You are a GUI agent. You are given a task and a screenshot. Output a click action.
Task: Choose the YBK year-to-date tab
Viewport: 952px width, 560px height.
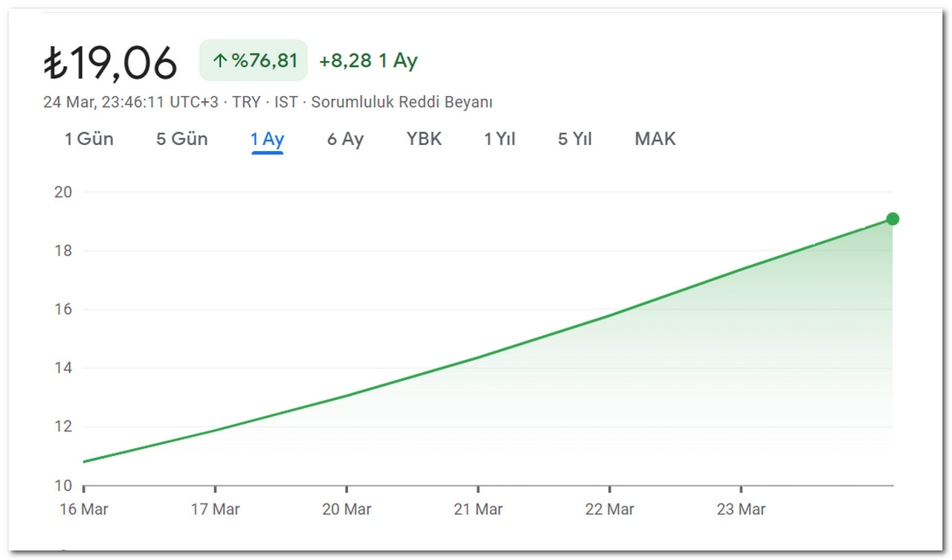point(424,139)
